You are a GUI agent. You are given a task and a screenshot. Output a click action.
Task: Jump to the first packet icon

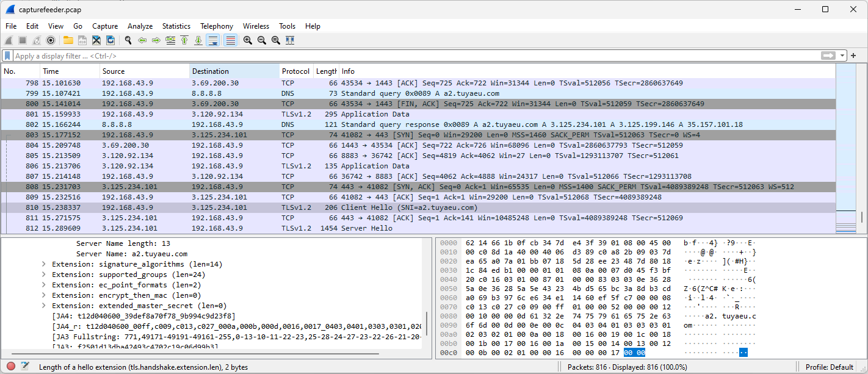[184, 40]
